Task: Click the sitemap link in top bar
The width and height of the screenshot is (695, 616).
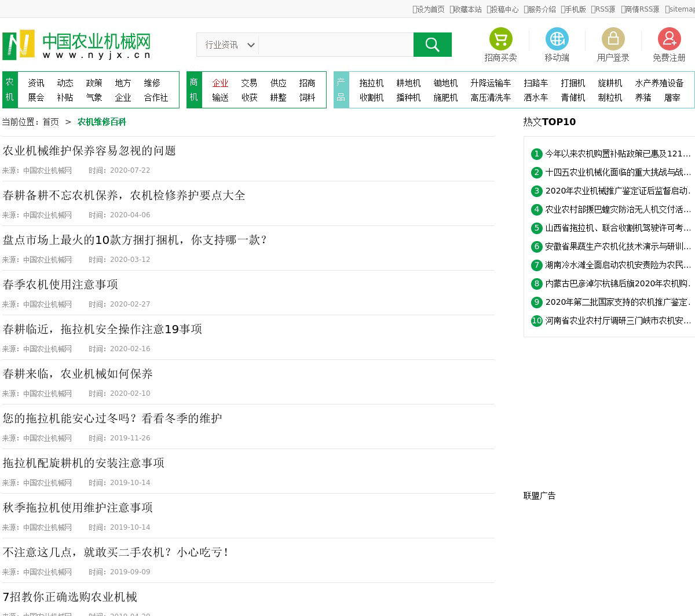Action: [681, 9]
